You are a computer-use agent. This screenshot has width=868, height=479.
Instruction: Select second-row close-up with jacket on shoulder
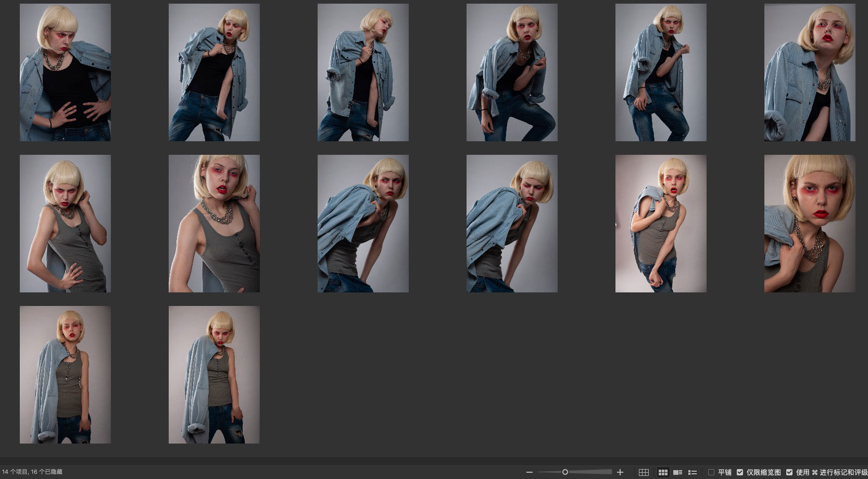809,224
